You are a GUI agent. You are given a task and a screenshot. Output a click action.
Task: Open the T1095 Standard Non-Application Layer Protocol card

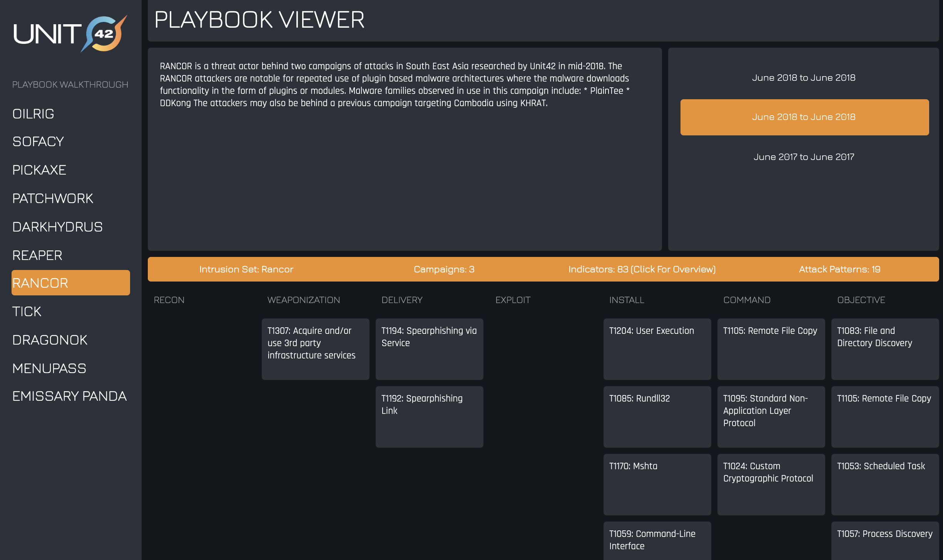(x=771, y=417)
